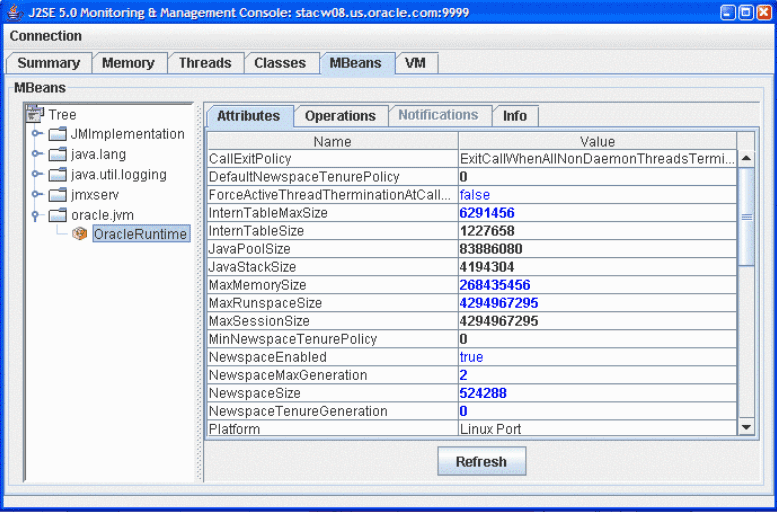
Task: Click attribute table scrollbar down arrow
Action: [746, 428]
